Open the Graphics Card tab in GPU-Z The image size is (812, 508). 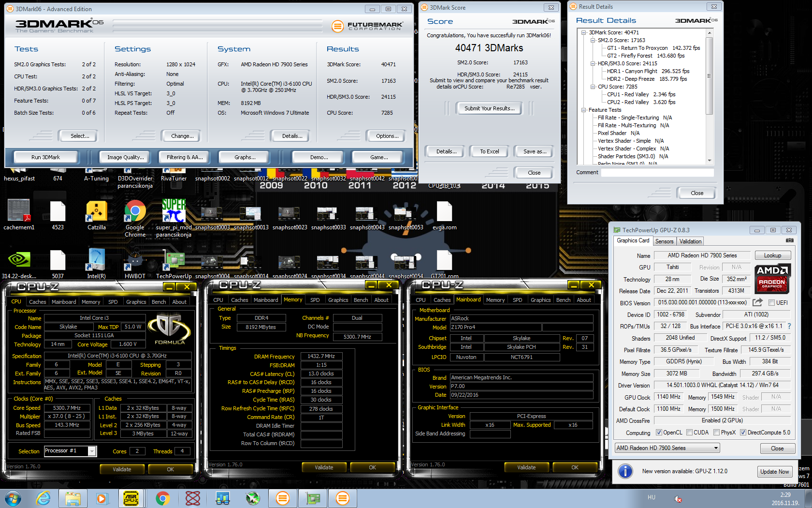coord(633,240)
